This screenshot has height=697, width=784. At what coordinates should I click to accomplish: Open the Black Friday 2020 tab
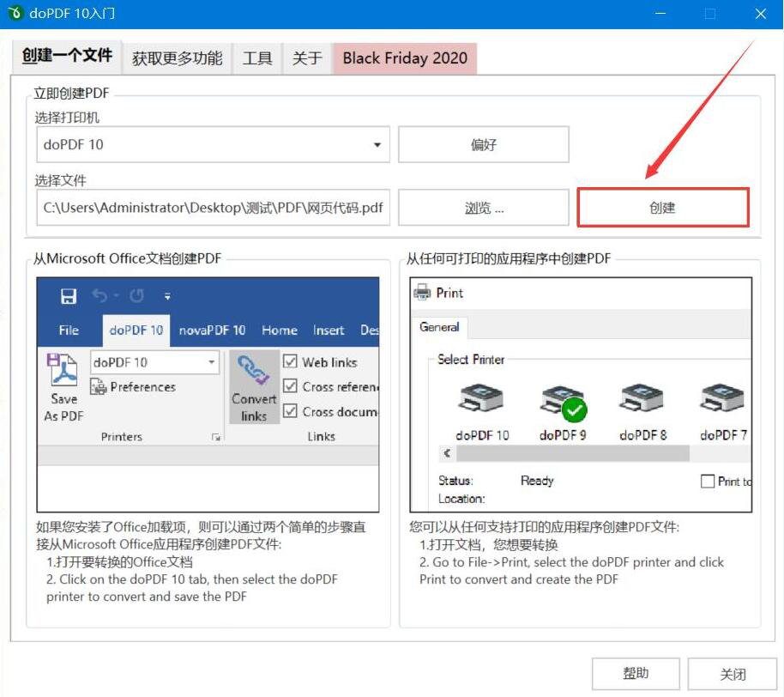point(405,58)
